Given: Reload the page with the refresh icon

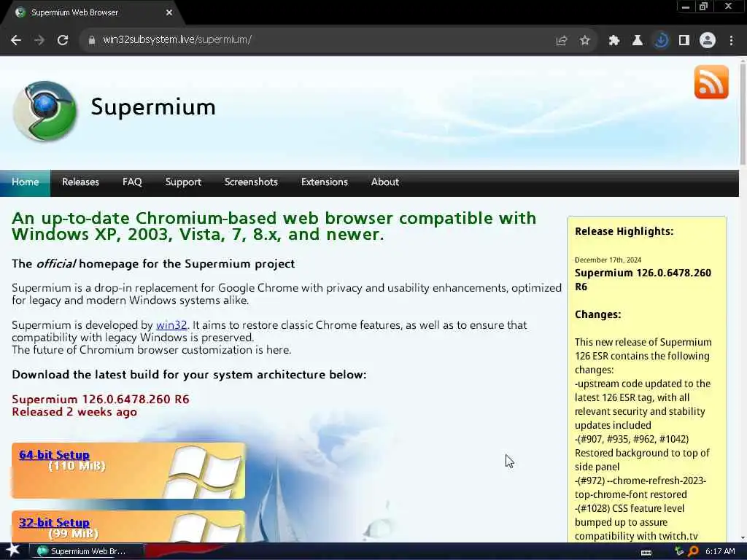Looking at the screenshot, I should coord(63,40).
